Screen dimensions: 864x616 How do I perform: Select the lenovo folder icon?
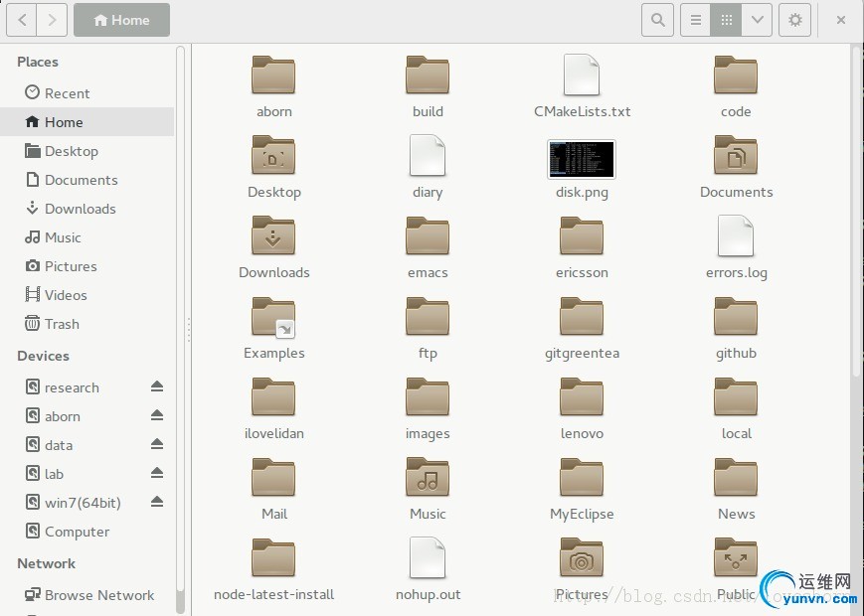point(582,396)
